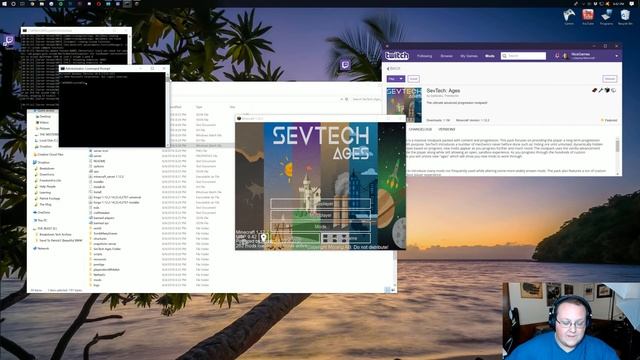Select the banned-players file in Explorer
Screen dimensions: 640x360
104,218
